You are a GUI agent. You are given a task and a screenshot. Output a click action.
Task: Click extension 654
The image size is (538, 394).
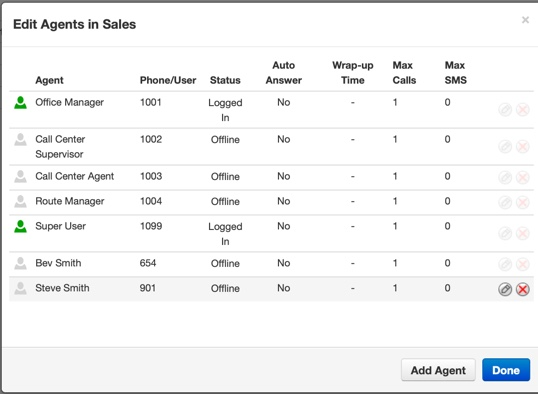(x=148, y=263)
